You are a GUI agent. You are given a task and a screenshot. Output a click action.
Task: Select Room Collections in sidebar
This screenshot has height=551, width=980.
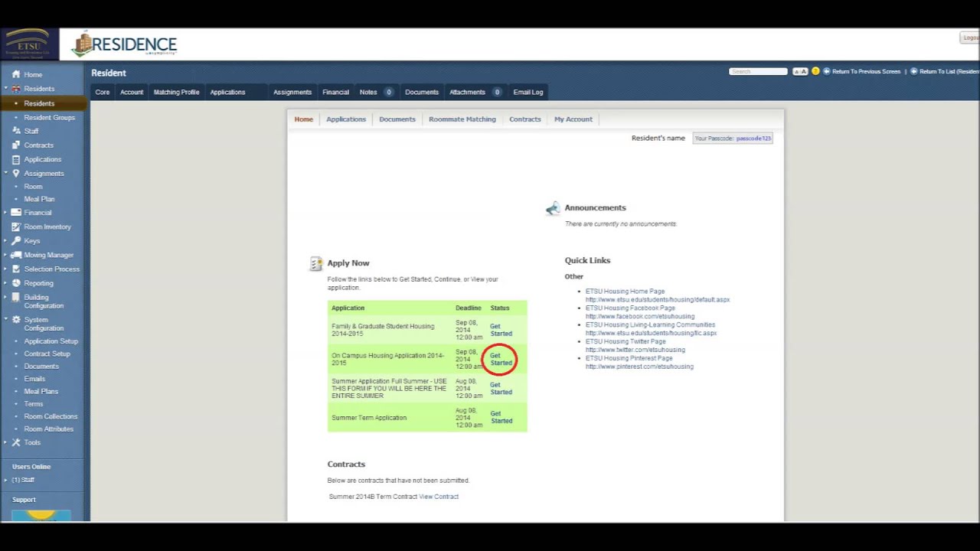pos(51,416)
